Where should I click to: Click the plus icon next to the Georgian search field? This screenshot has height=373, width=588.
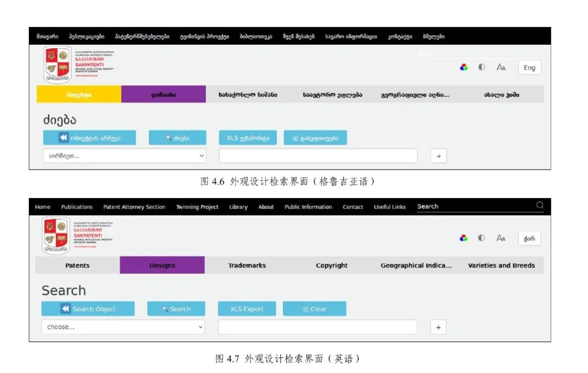pos(439,156)
